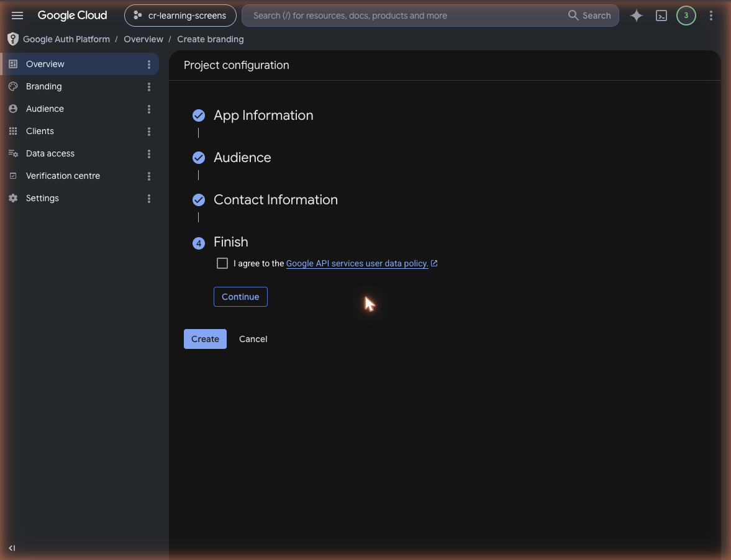Click the external link icon after policy

pos(434,263)
